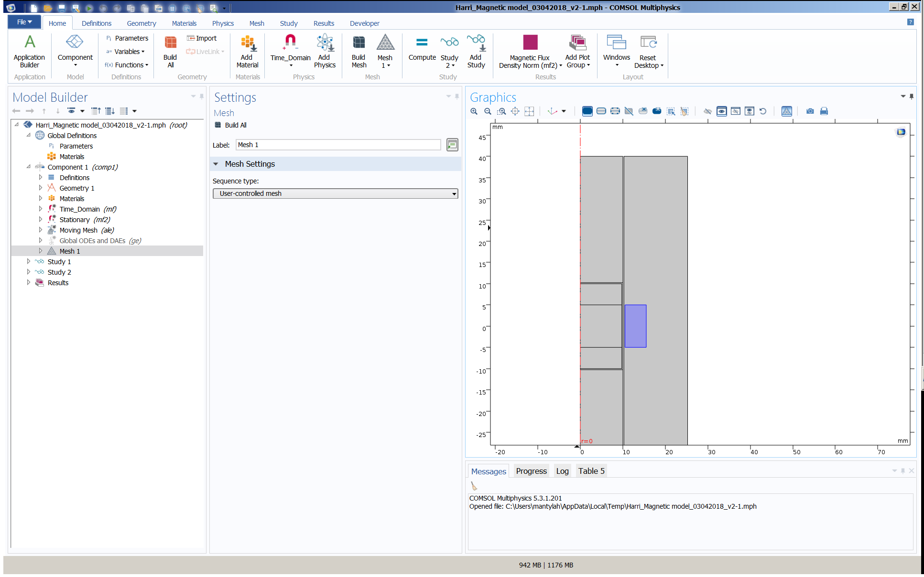Click the Add Physics ribbon icon
924x577 pixels.
(325, 51)
